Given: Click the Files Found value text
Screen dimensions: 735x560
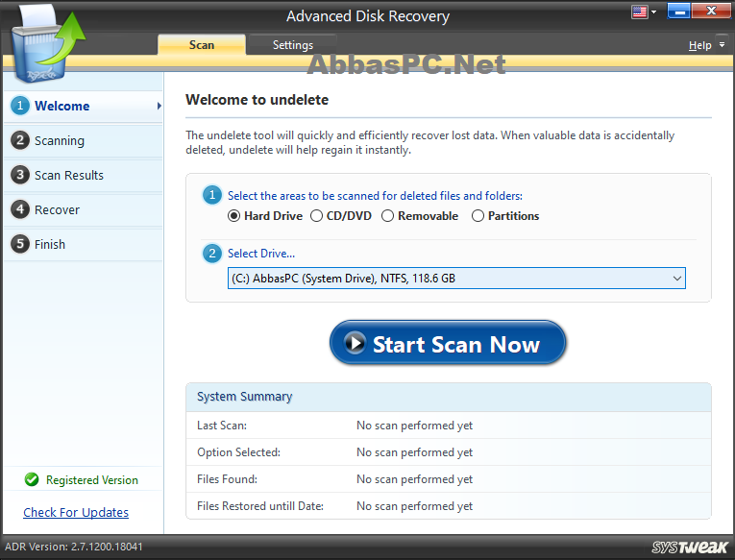Looking at the screenshot, I should (414, 479).
